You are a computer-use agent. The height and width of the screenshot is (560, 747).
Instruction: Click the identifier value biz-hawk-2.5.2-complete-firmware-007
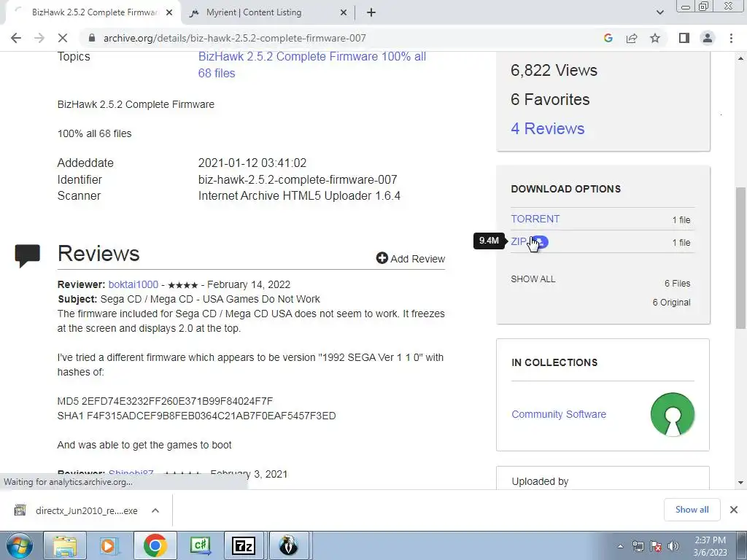click(298, 179)
